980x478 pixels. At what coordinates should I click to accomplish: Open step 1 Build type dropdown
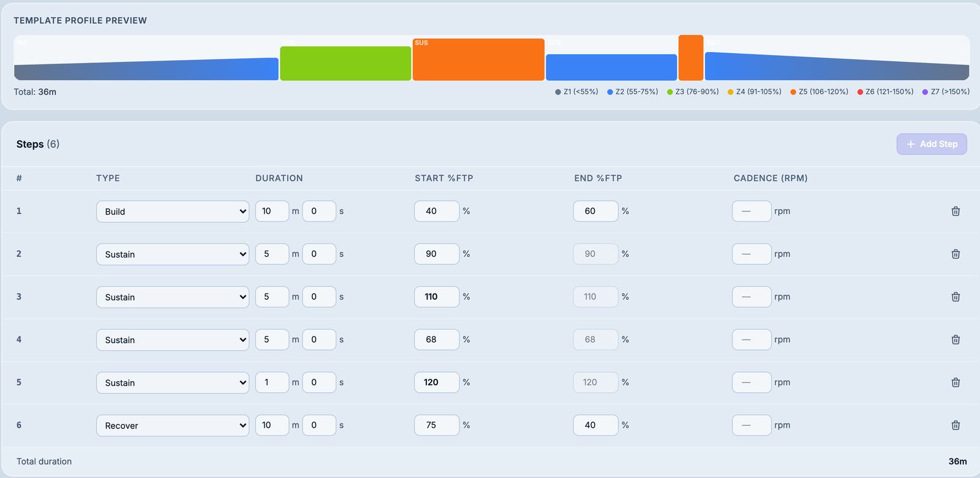(173, 211)
